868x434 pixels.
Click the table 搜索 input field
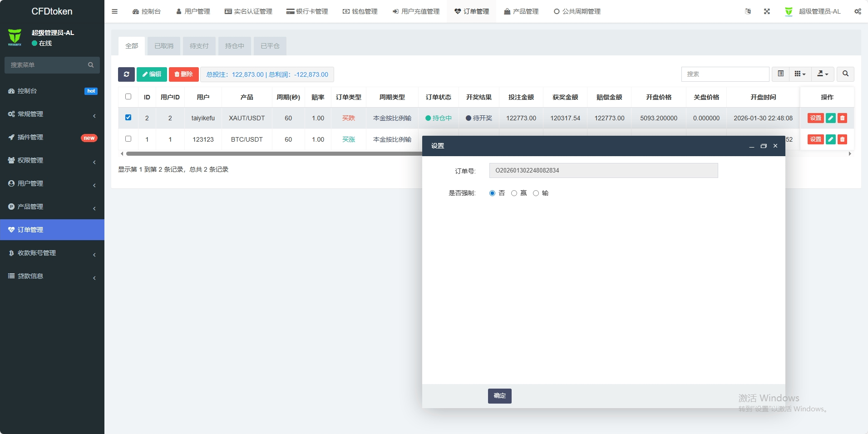(725, 74)
